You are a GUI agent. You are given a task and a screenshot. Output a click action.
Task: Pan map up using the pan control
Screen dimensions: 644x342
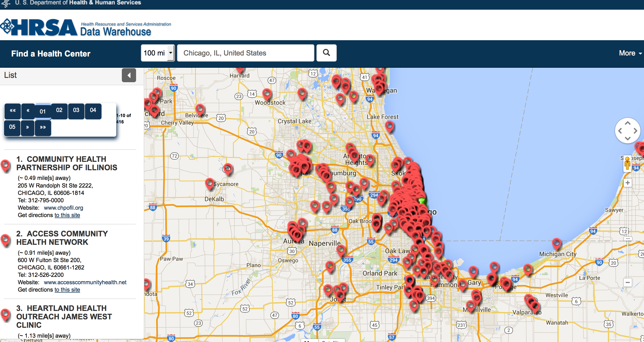(628, 123)
